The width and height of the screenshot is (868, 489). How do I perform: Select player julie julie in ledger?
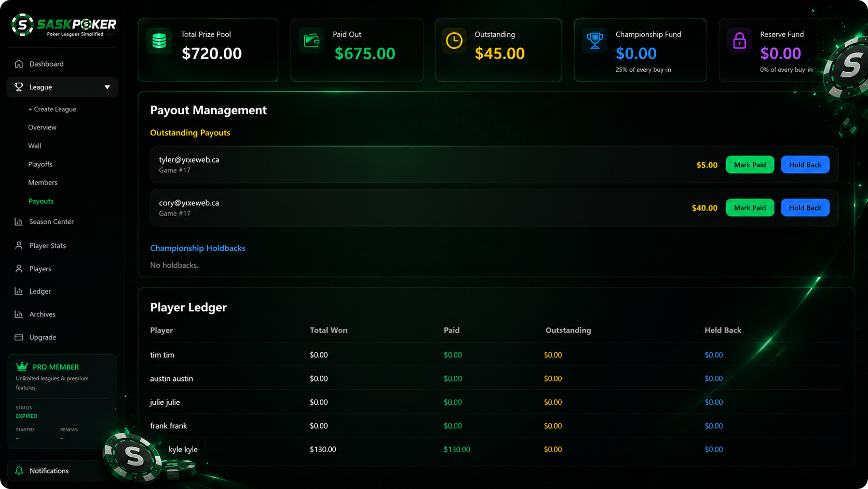pos(165,402)
